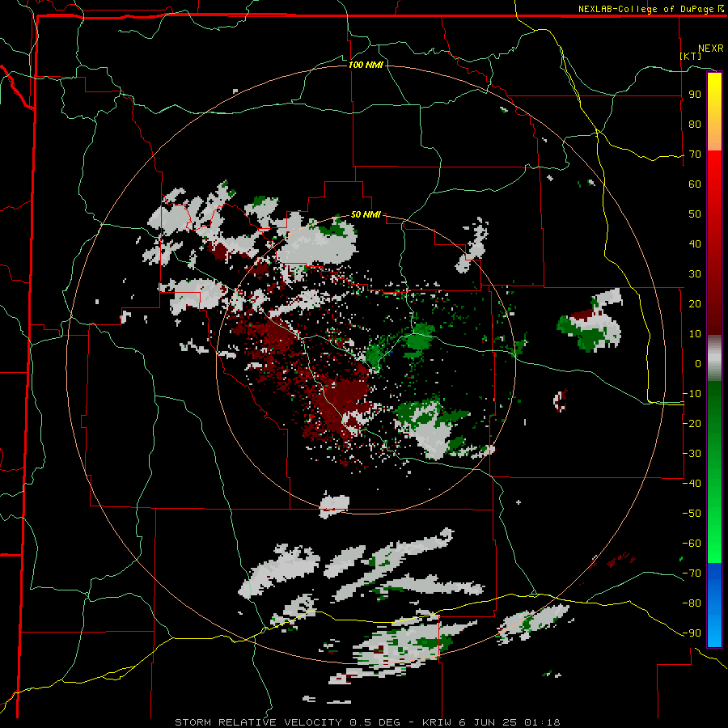Click the [KT] units label
Image resolution: width=728 pixels, height=728 pixels.
(691, 56)
